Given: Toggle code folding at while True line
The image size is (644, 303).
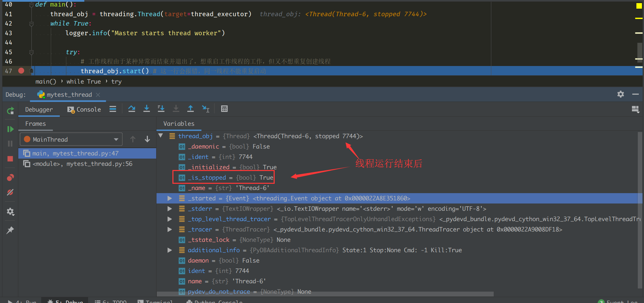Looking at the screenshot, I should (x=31, y=23).
